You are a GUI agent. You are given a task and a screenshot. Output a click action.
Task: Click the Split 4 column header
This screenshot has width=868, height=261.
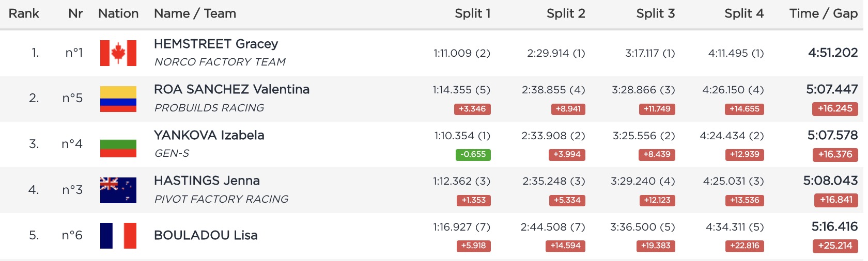(743, 14)
